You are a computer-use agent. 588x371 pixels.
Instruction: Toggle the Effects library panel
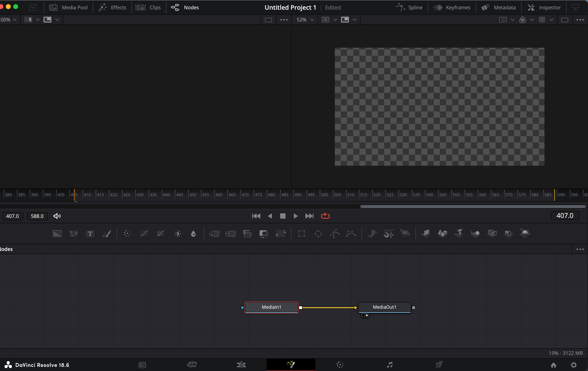[x=112, y=7]
